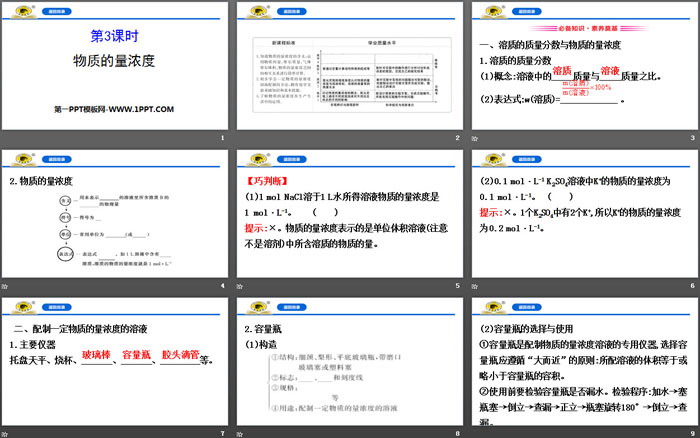
Task: Click the animation star icon under slide 3
Action: [475, 138]
